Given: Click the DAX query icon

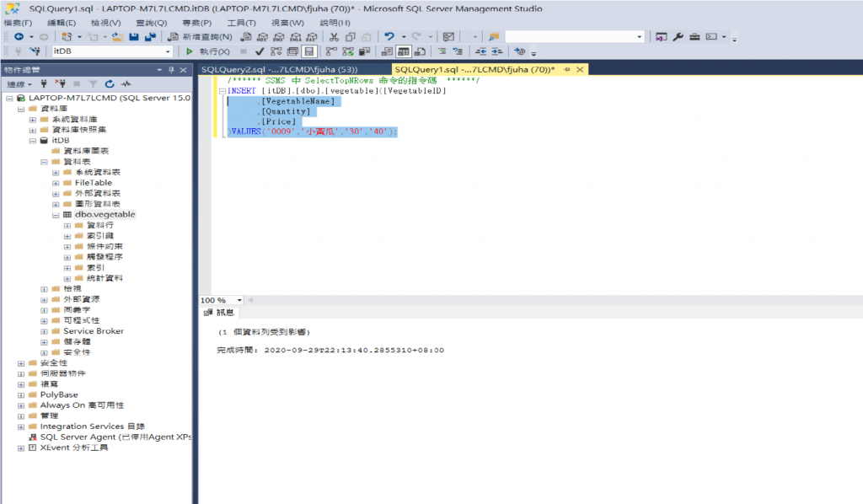Looking at the screenshot, I should [312, 37].
